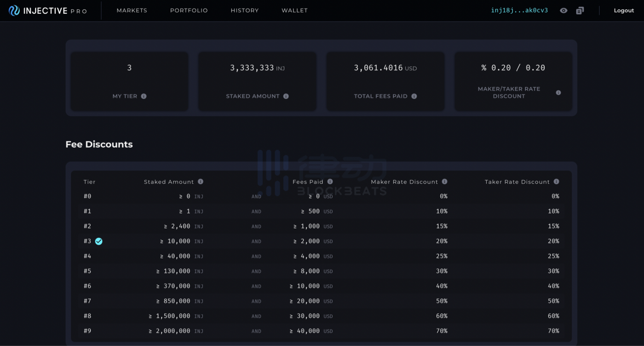Click info icon beside My Tier
This screenshot has width=644, height=346.
click(144, 96)
